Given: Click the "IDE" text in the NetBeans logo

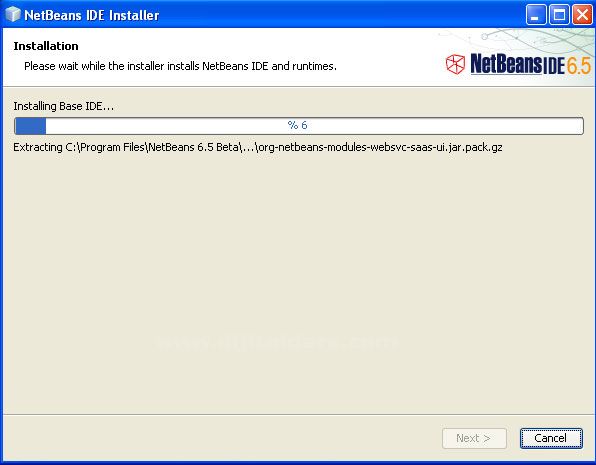Looking at the screenshot, I should point(554,66).
